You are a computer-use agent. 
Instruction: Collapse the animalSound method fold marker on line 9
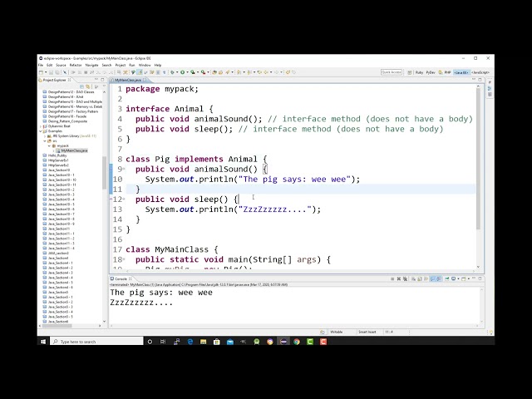click(x=124, y=169)
